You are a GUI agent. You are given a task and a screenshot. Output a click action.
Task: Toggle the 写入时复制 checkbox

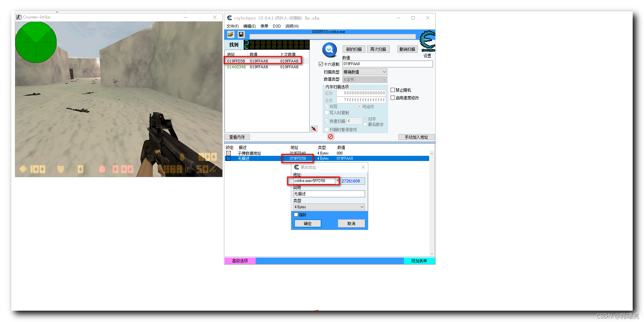[x=327, y=113]
